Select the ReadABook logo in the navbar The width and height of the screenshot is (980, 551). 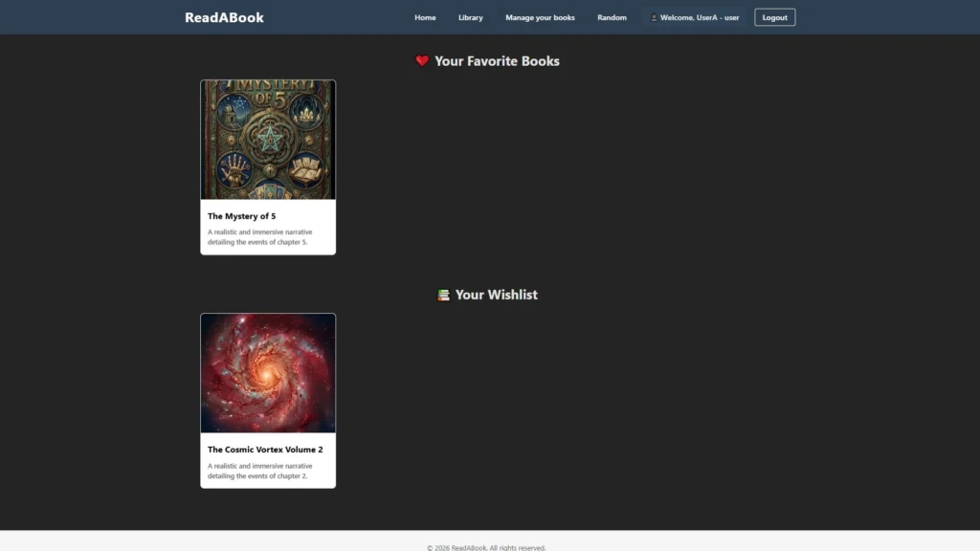pyautogui.click(x=224, y=16)
